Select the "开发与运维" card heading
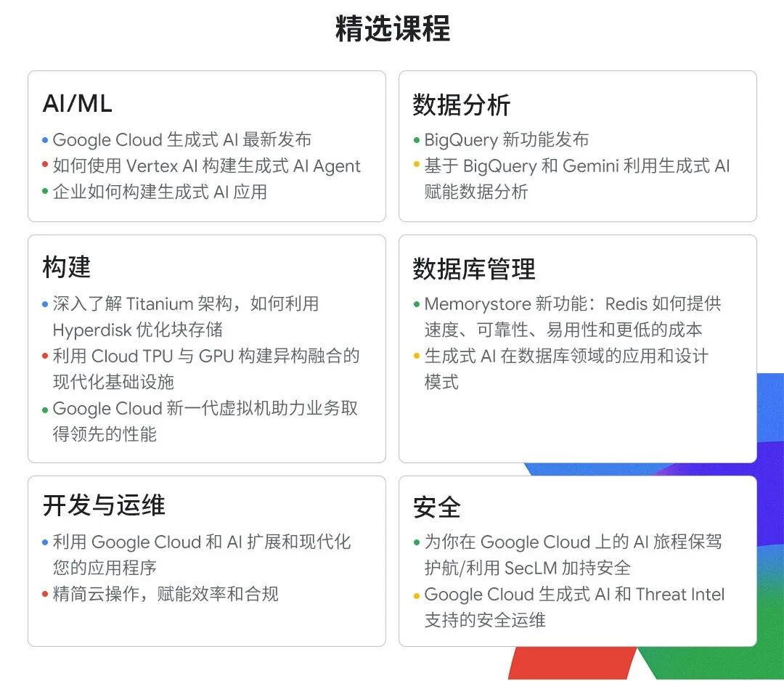Screen dimensions: 784x681 point(104,505)
